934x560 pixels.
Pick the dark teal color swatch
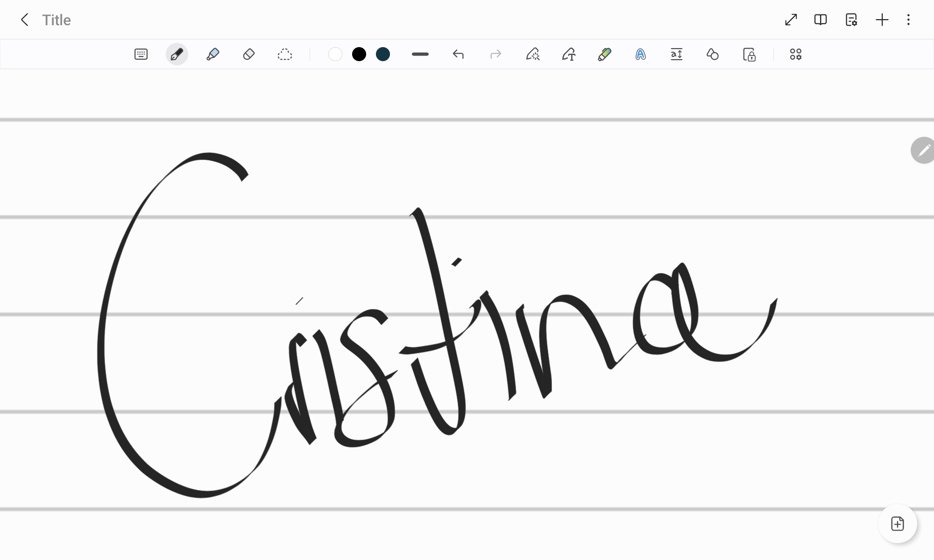[x=383, y=54]
